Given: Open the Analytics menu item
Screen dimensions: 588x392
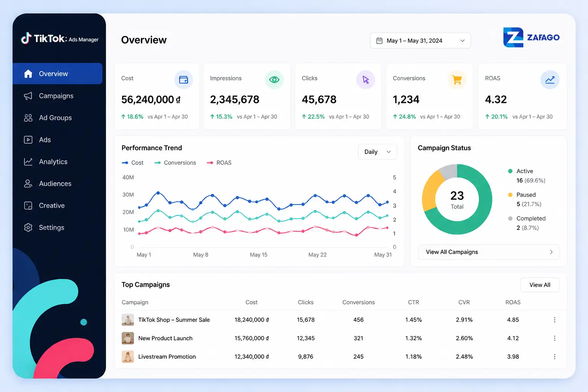Looking at the screenshot, I should pos(57,162).
